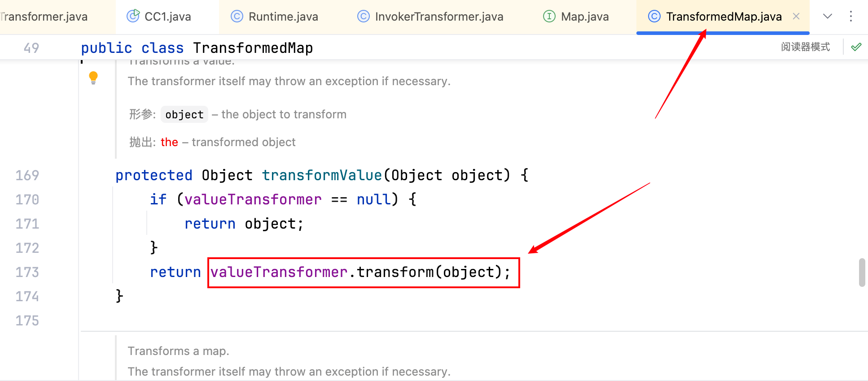The height and width of the screenshot is (381, 868).
Task: Click line number 173 in gutter
Action: pos(27,272)
